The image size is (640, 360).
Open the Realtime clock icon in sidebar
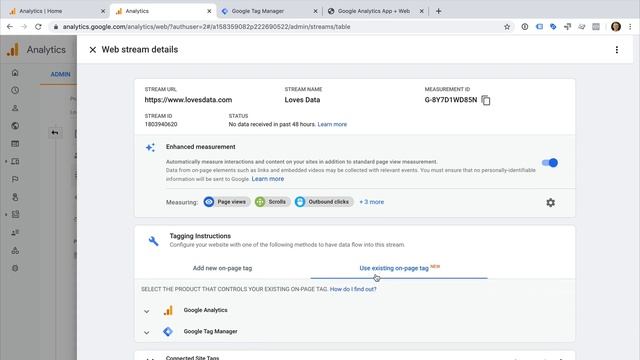click(15, 90)
